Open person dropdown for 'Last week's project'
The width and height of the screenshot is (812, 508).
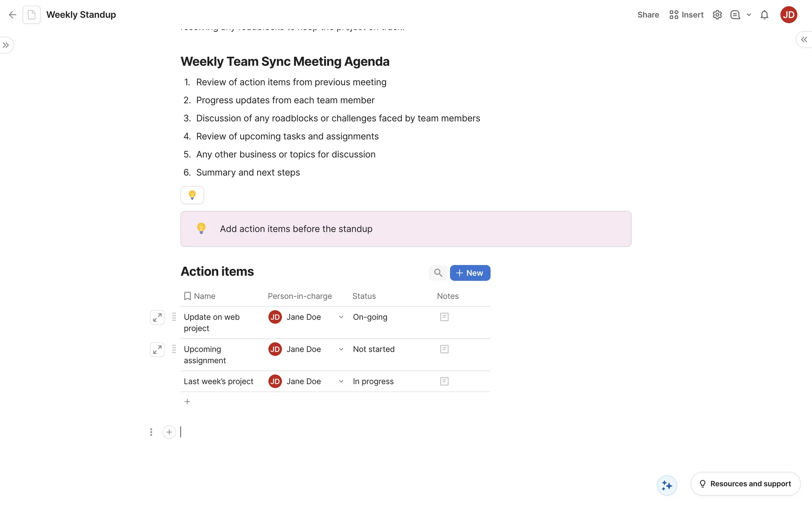tap(341, 381)
